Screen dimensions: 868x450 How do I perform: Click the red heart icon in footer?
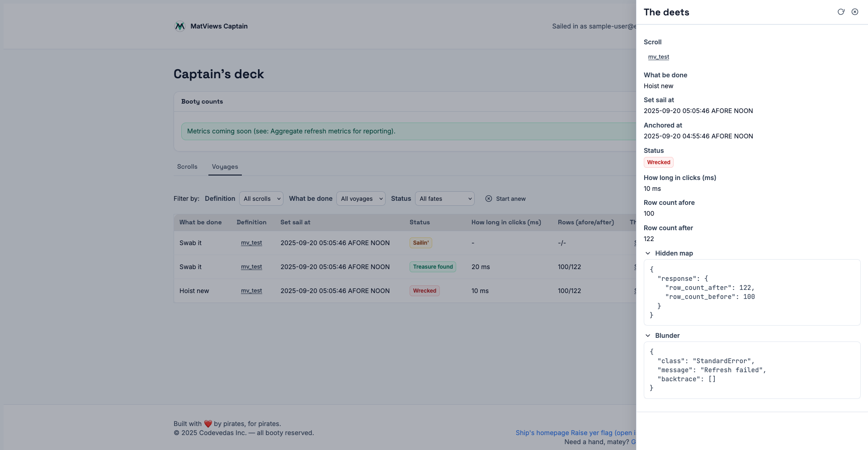(x=208, y=424)
